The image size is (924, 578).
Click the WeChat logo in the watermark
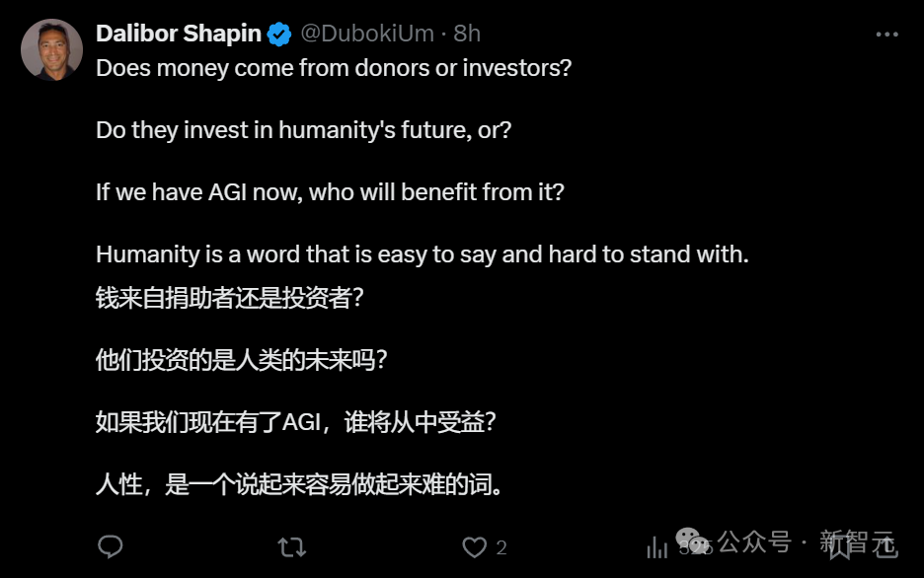(x=692, y=541)
